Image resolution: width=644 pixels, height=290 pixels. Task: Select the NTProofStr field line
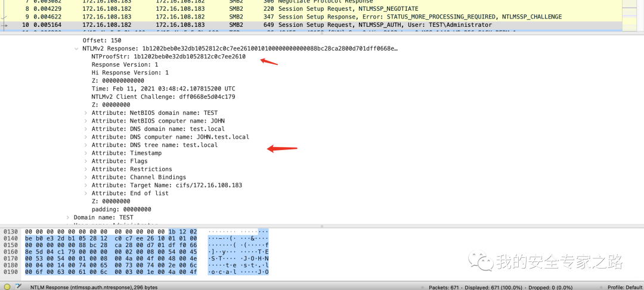[168, 57]
